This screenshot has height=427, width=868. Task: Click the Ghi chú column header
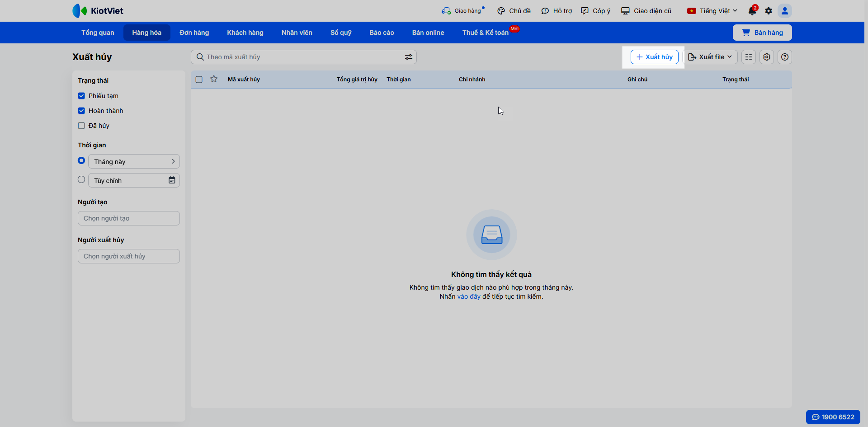click(637, 80)
